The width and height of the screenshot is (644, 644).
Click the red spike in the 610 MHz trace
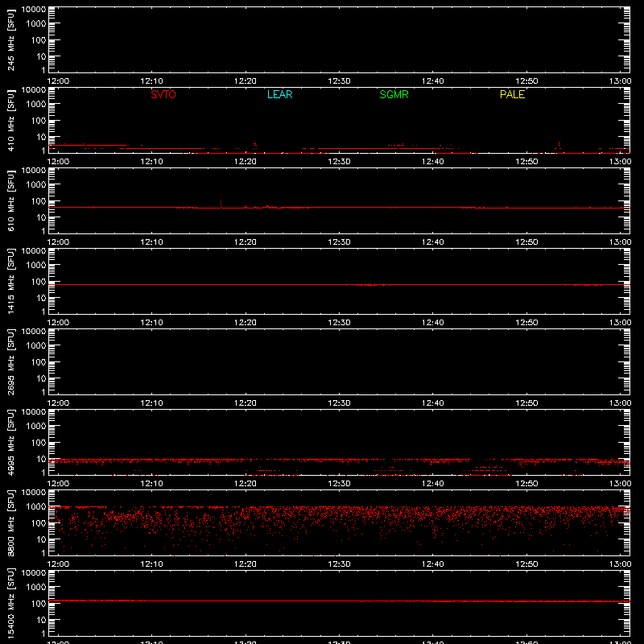click(221, 204)
